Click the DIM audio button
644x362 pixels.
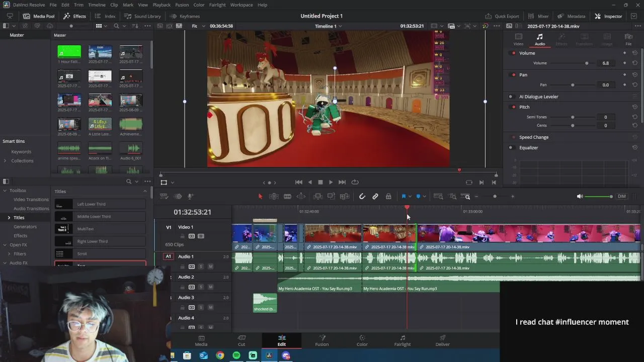tap(622, 197)
